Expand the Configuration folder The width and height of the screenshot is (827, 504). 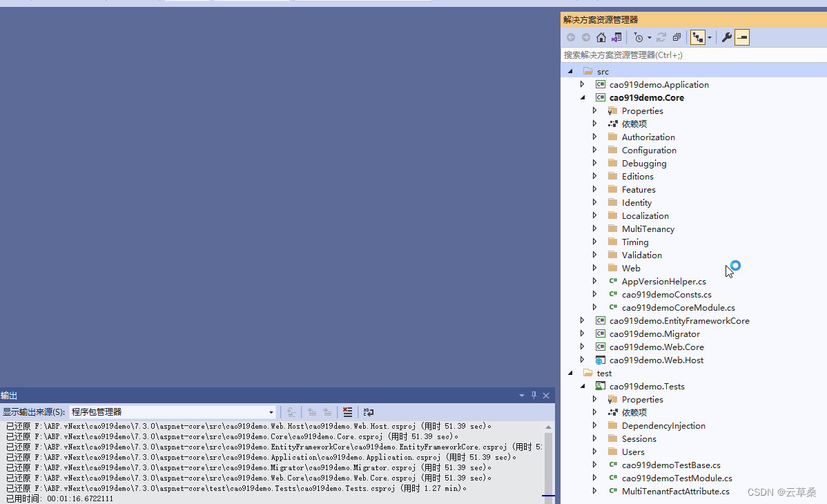594,150
